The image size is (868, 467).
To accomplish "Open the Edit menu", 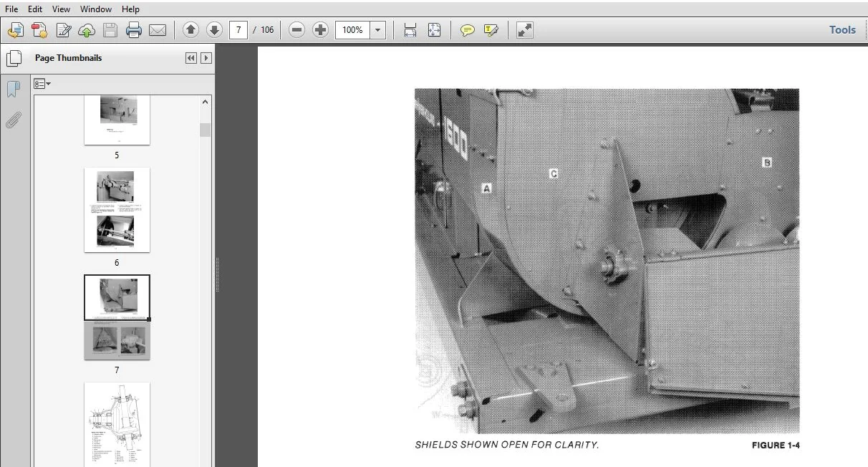I will click(35, 9).
